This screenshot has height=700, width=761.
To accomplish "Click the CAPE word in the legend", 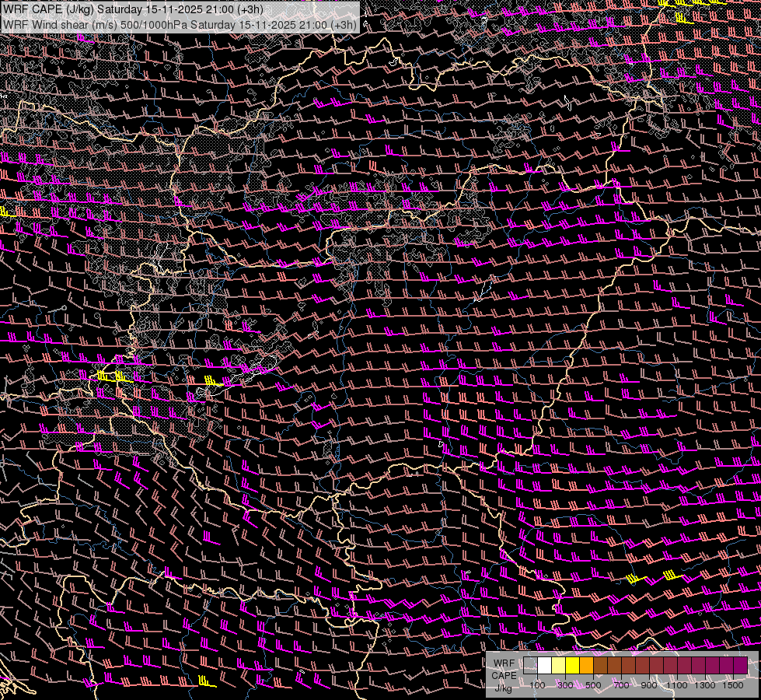I will 504,676.
